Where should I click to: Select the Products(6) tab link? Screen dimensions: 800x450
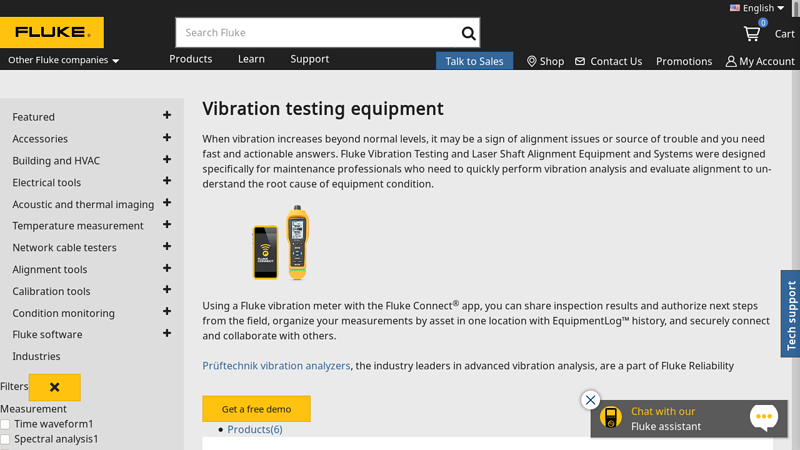(255, 430)
